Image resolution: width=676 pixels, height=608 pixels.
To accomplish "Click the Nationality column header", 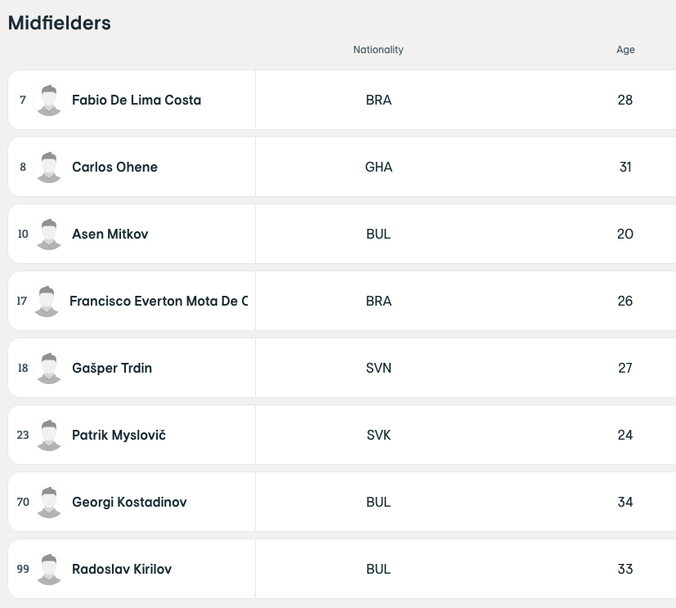I will pos(378,50).
